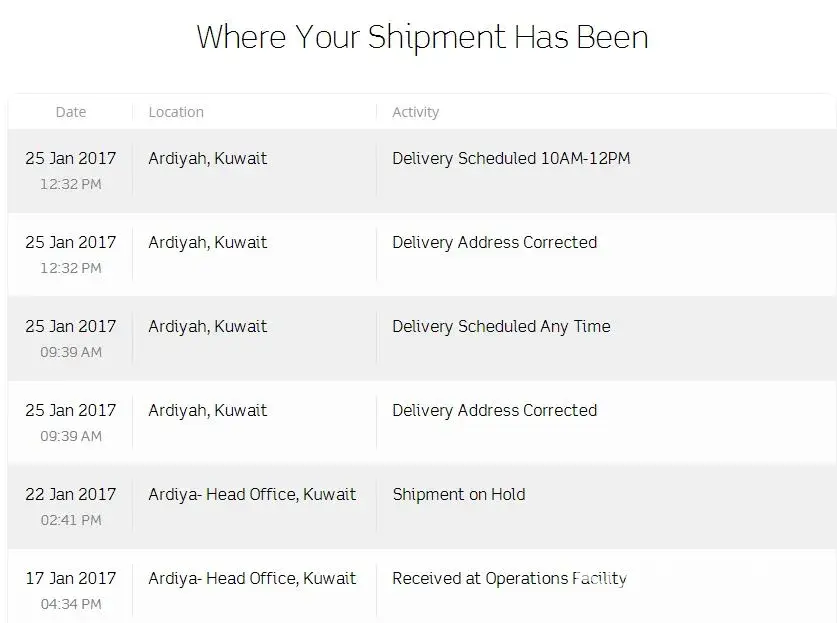This screenshot has height=623, width=837.
Task: Select the "22 Jan 2017" date
Action: [71, 494]
